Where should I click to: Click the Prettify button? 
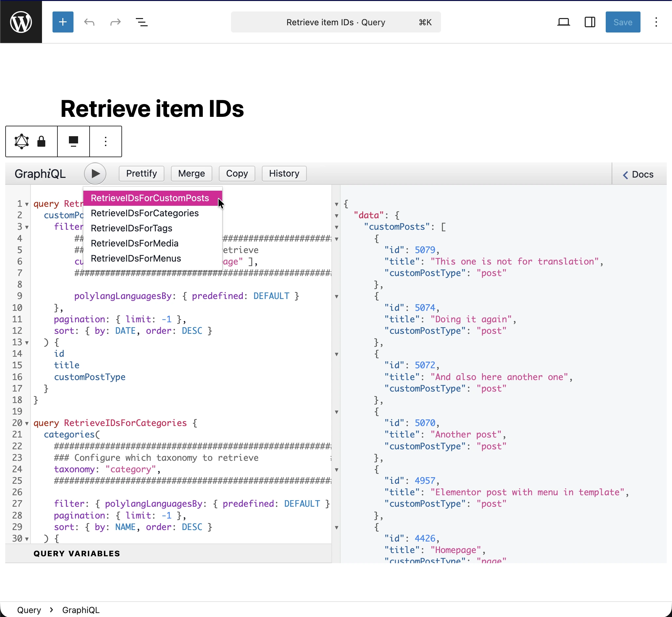pos(141,173)
